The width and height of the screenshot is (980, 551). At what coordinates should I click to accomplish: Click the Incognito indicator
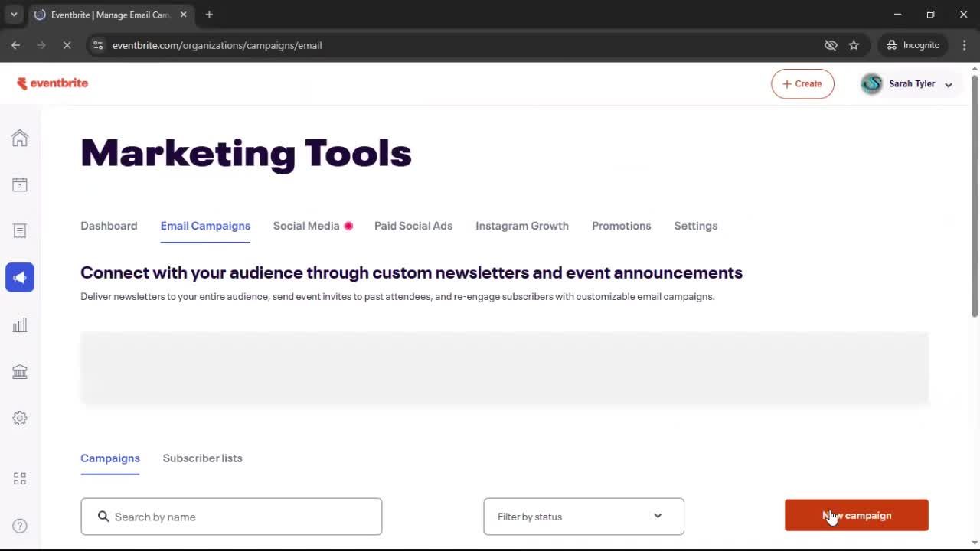click(913, 45)
